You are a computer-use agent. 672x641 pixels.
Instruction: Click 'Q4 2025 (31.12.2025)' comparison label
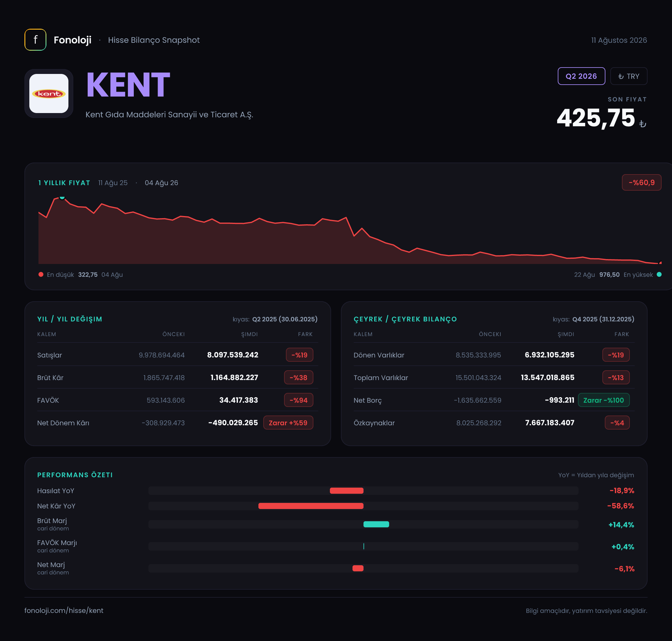(603, 319)
